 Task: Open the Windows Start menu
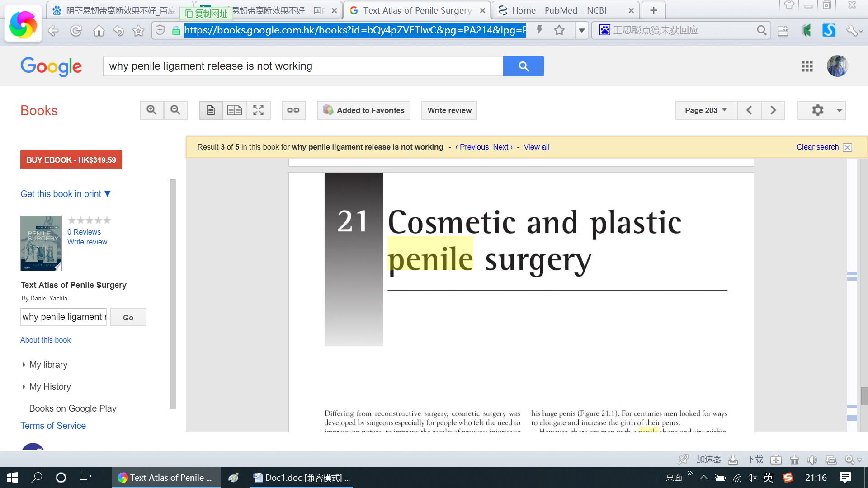(x=12, y=478)
